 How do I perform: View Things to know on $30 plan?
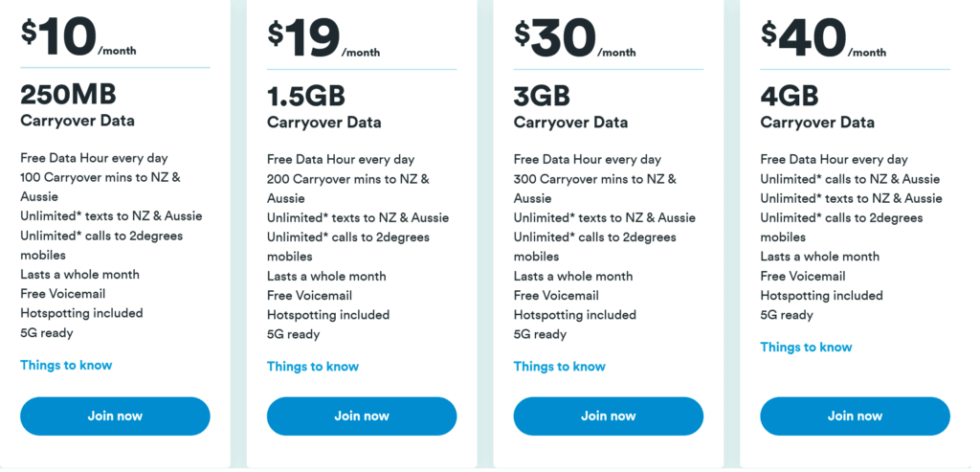click(560, 366)
